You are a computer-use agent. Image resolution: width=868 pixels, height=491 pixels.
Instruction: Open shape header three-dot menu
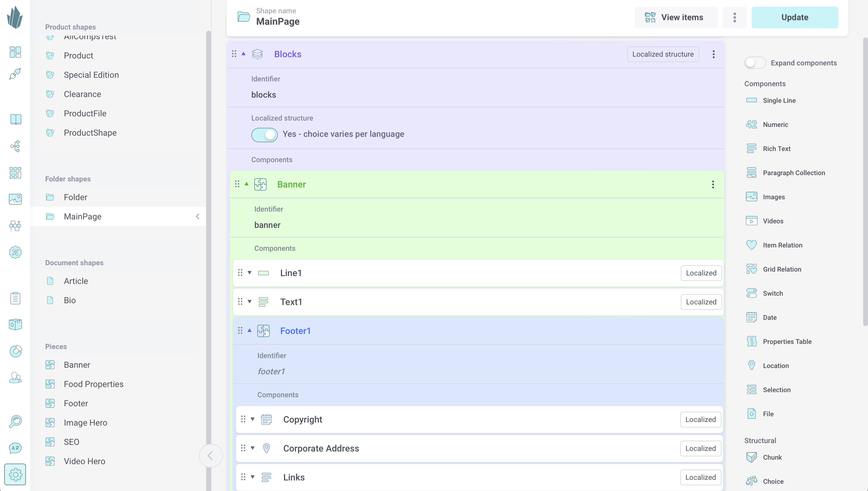click(x=734, y=17)
